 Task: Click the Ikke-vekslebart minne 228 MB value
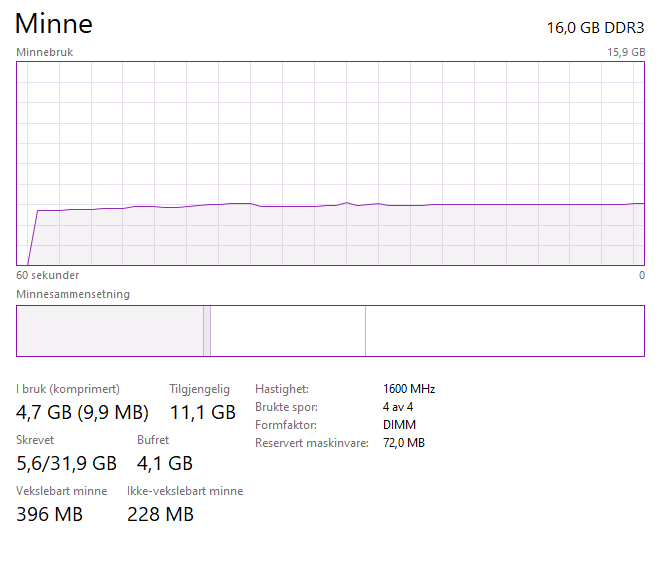pos(160,514)
